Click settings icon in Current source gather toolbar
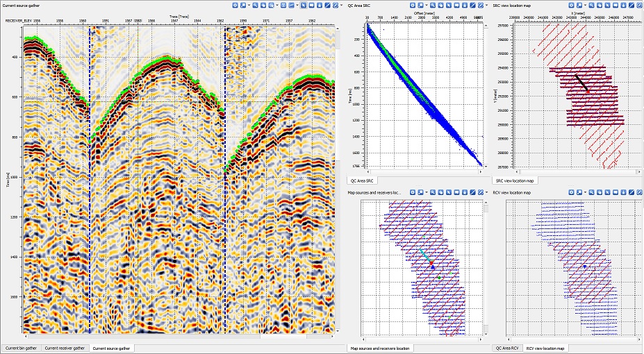644x354 pixels. click(x=235, y=6)
